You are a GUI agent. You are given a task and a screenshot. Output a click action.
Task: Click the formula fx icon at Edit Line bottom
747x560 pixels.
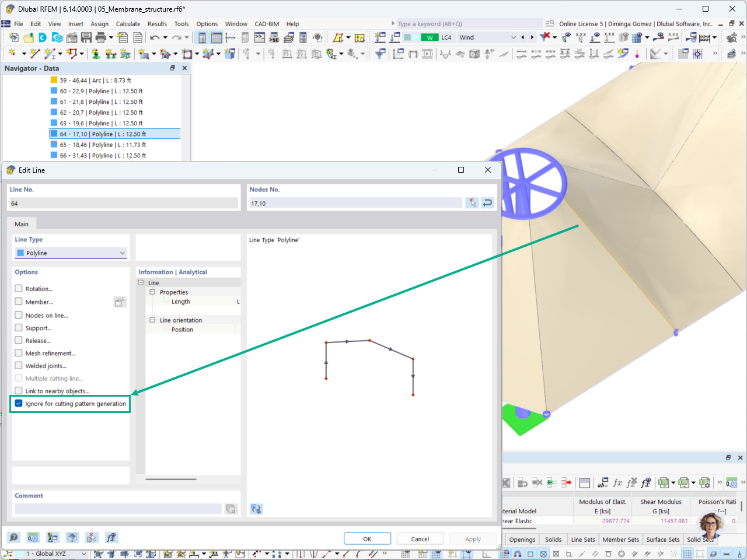[x=111, y=537]
